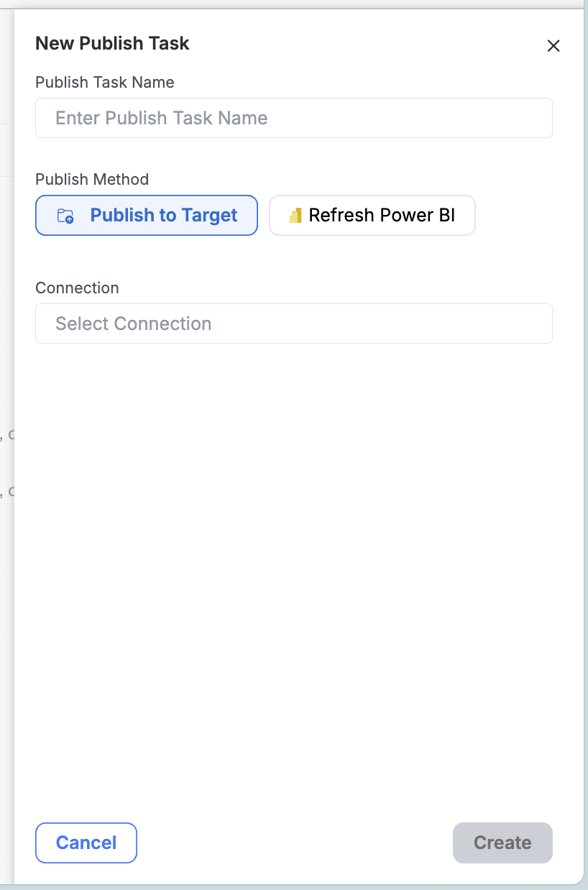This screenshot has width=588, height=890.
Task: Click the folder upload icon on Publish to Target
Action: click(x=65, y=216)
